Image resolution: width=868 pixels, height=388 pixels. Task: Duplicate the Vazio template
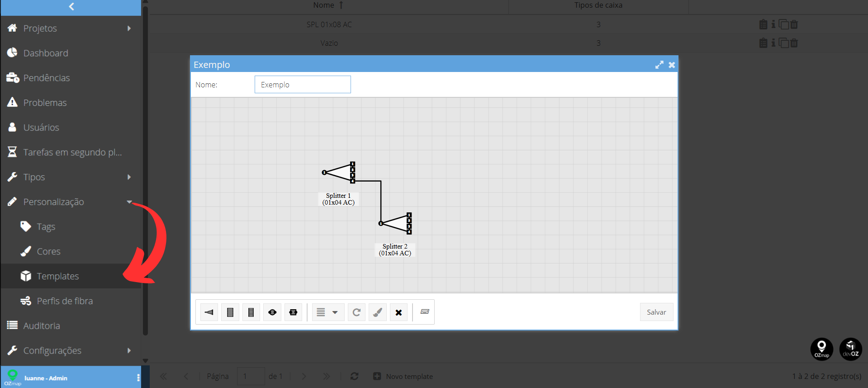click(x=784, y=43)
